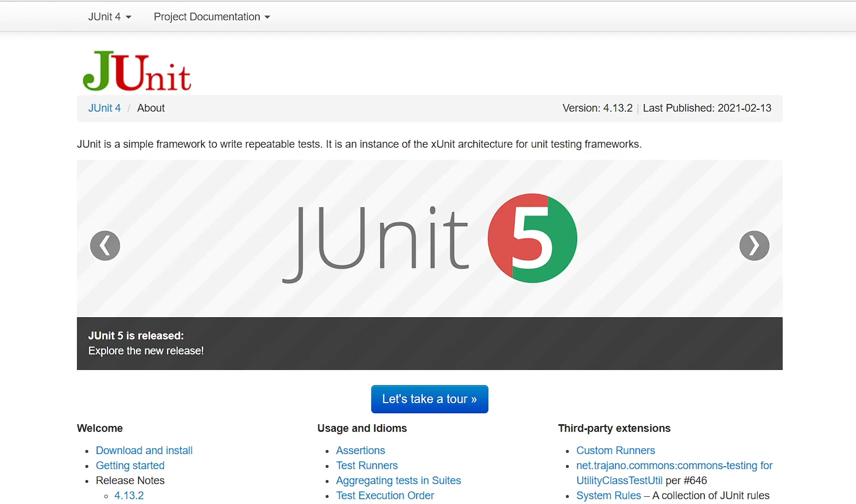
Task: Open the System Rules link
Action: click(609, 496)
